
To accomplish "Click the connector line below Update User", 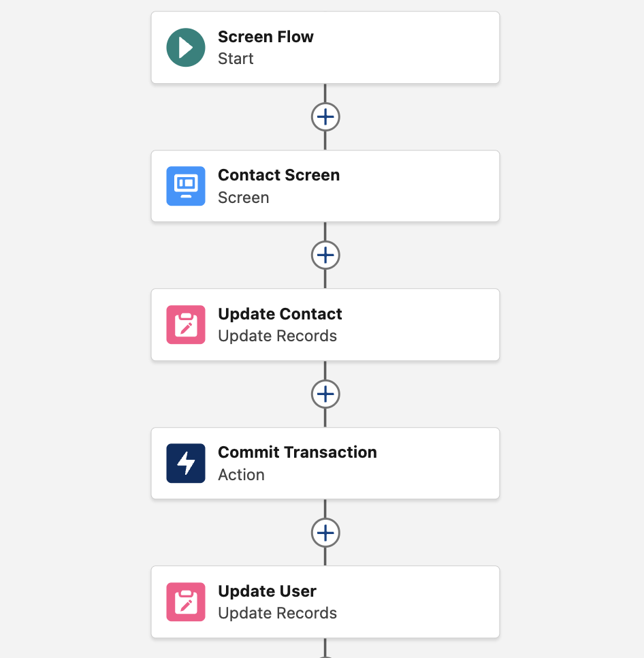I will pos(325,648).
